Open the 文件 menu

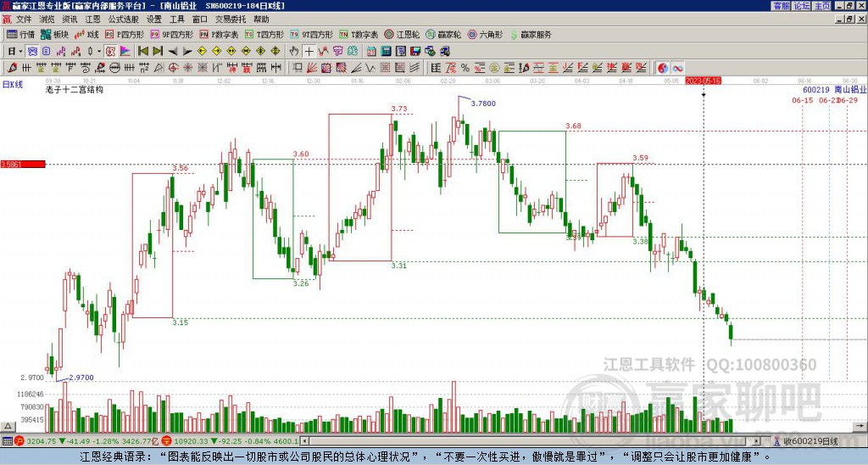(24, 20)
